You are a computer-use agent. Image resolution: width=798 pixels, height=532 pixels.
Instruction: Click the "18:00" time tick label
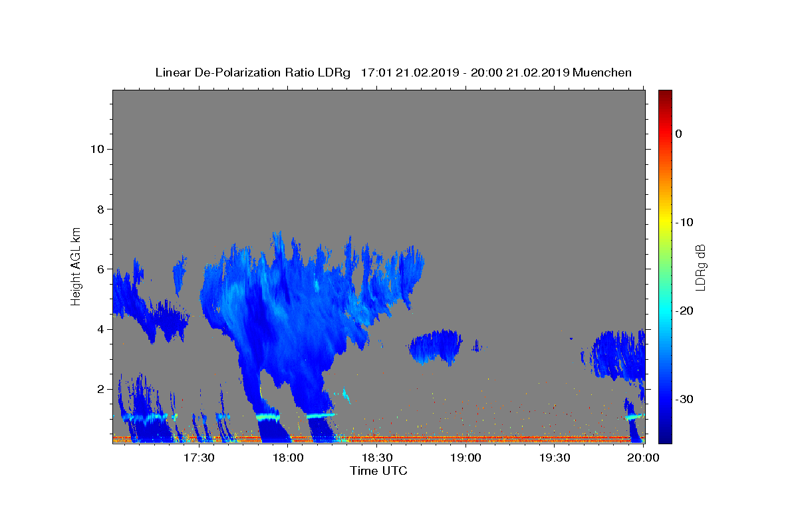click(289, 458)
